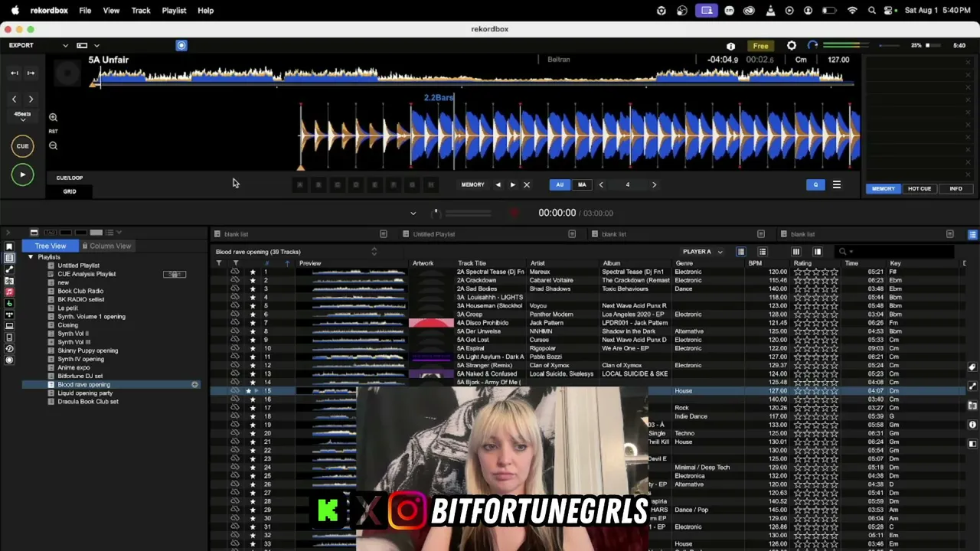Enable AU auto loop mode
Screen dimensions: 980x551
(560, 184)
